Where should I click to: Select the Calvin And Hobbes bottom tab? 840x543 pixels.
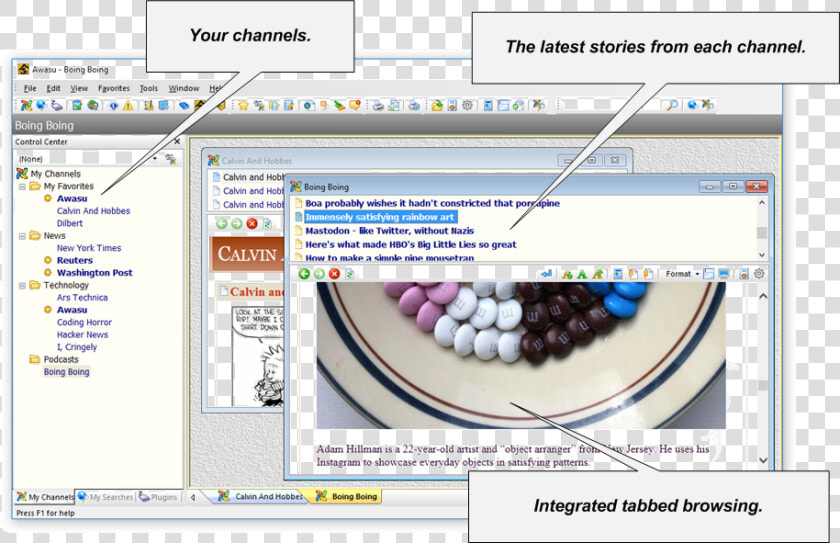click(x=261, y=496)
